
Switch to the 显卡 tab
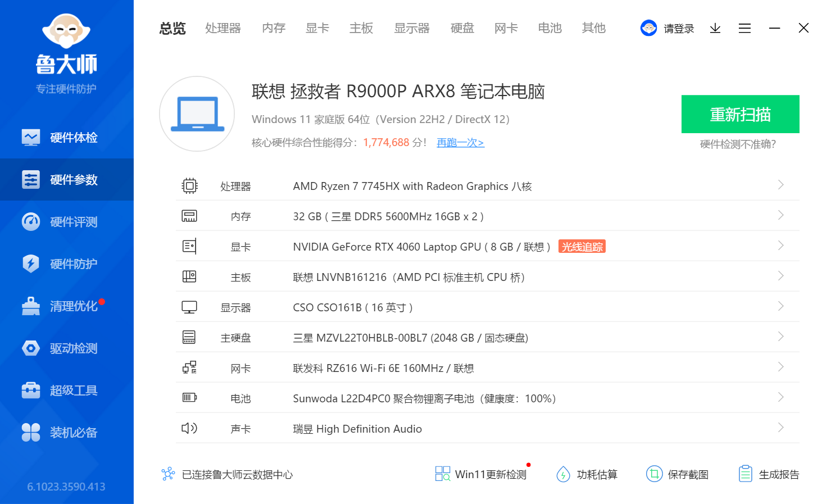(x=317, y=28)
